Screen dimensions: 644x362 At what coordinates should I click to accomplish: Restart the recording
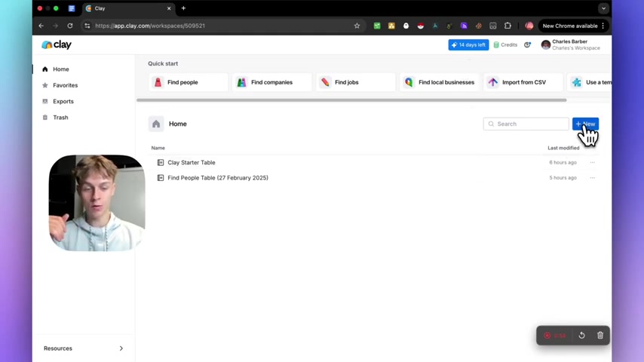[x=581, y=336]
